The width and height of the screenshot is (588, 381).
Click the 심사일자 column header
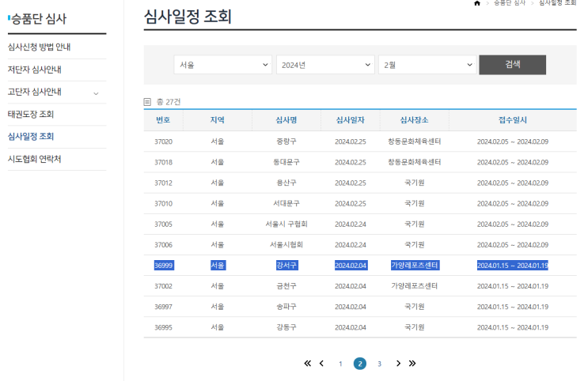tap(351, 120)
